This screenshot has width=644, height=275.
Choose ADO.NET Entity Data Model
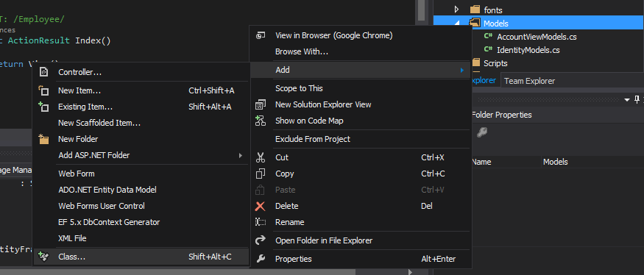pyautogui.click(x=107, y=190)
